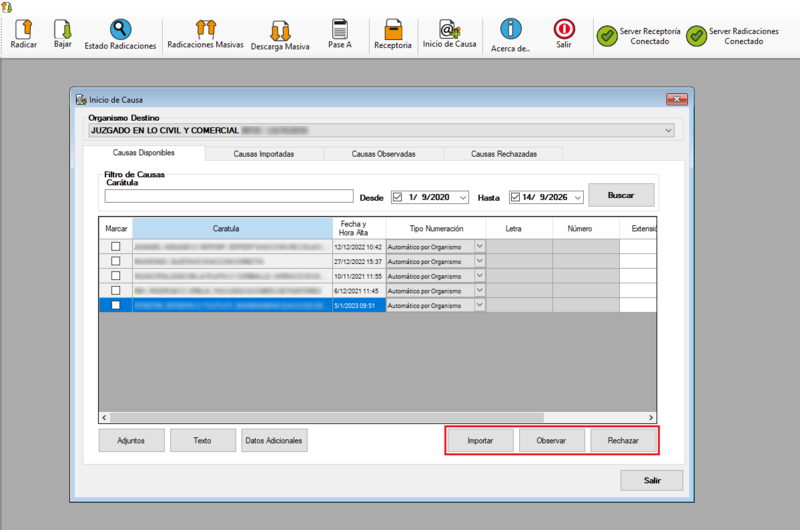Check Marcar box for row dated 6/12/2021 11:45
This screenshot has width=800, height=530.
tap(116, 290)
